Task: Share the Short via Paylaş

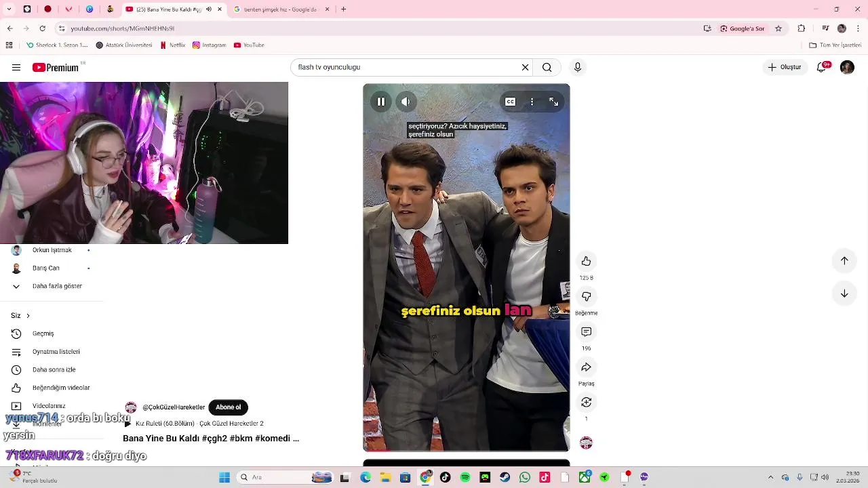Action: 586,367
